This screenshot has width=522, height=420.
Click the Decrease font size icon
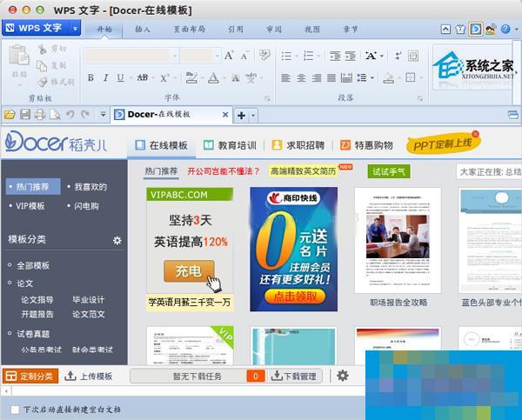(244, 56)
